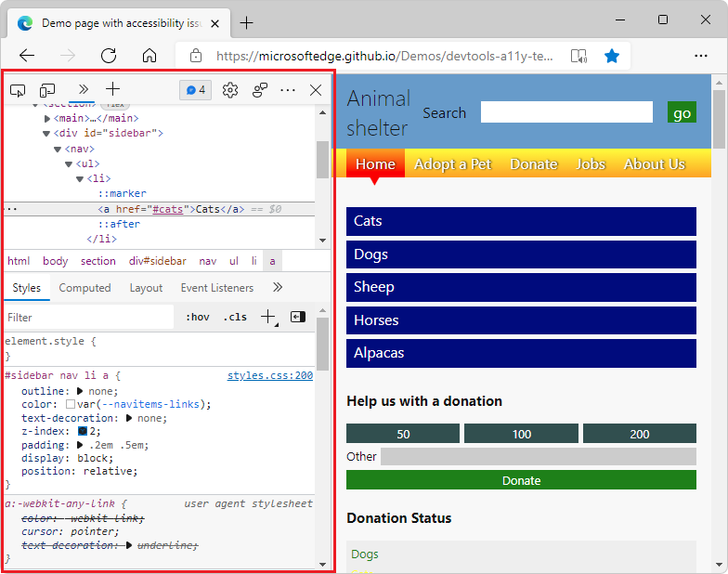Open styles.css:200 source link
Screen dimensions: 728x574
[270, 375]
